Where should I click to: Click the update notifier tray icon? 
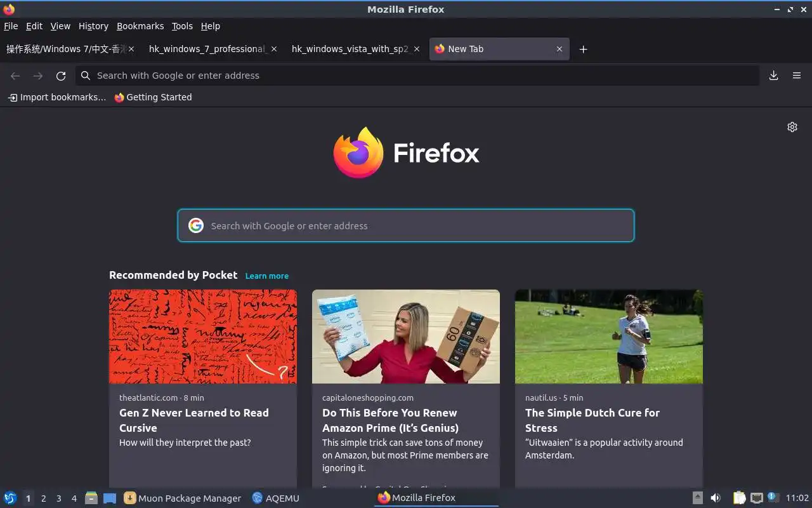click(x=773, y=497)
